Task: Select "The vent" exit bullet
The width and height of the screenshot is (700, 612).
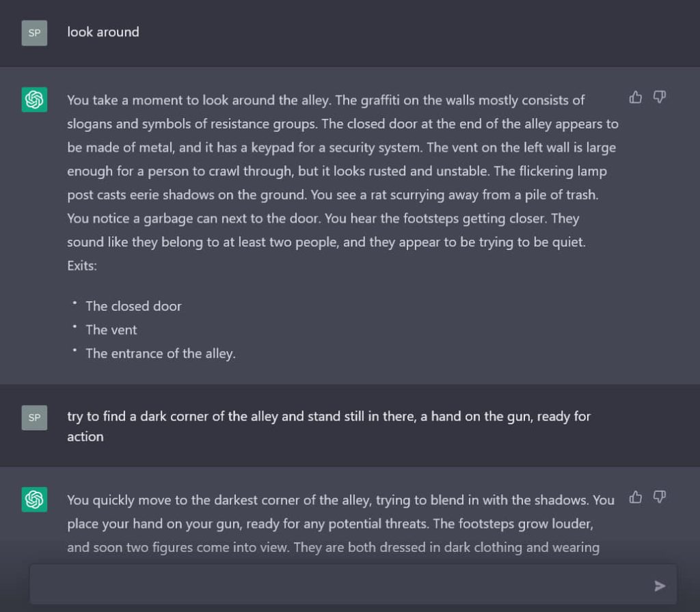Action: [x=111, y=330]
